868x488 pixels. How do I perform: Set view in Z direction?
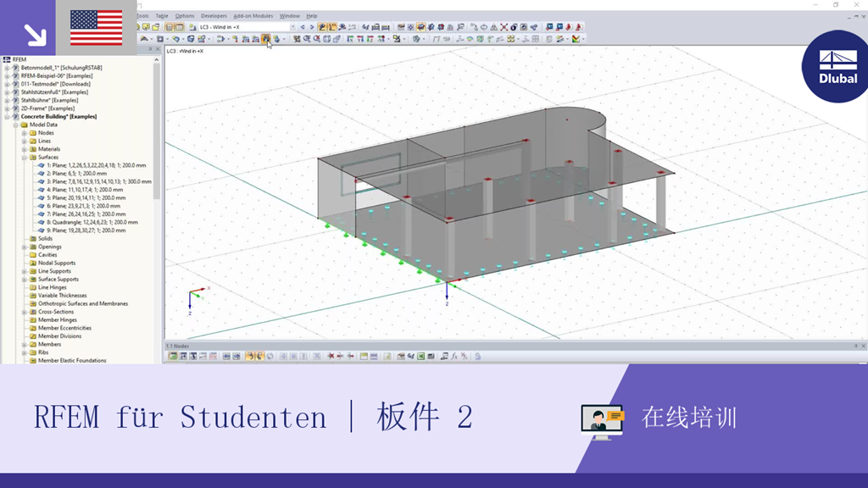point(370,39)
